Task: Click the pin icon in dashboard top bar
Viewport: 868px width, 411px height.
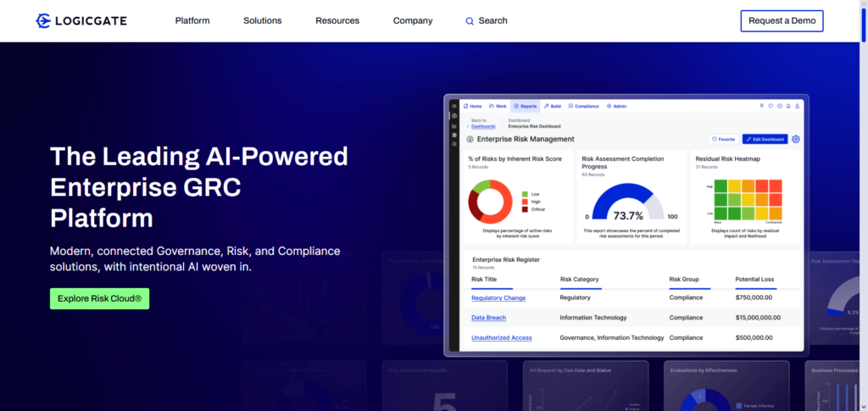Action: [x=760, y=106]
